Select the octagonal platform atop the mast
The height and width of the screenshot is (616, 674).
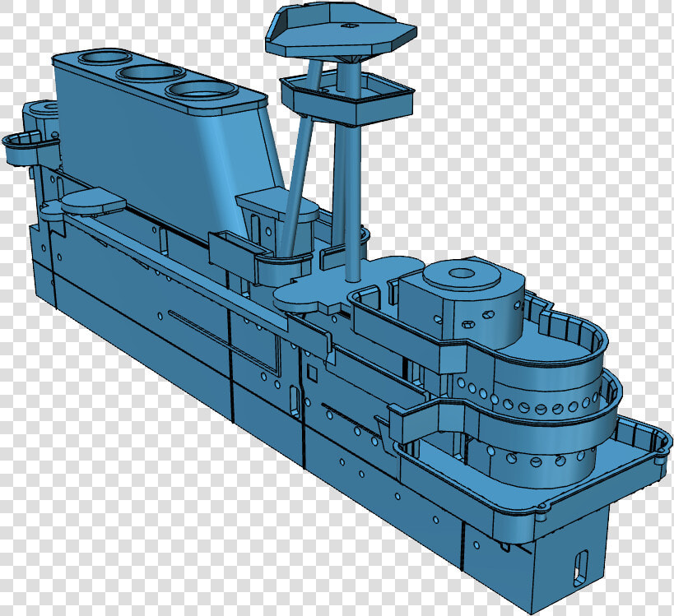pyautogui.click(x=341, y=31)
